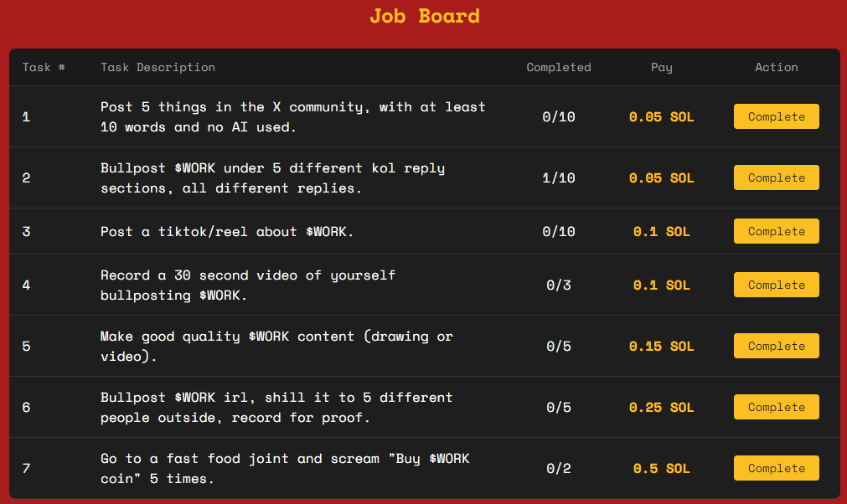847x504 pixels.
Task: Click the Pay column header
Action: (661, 67)
